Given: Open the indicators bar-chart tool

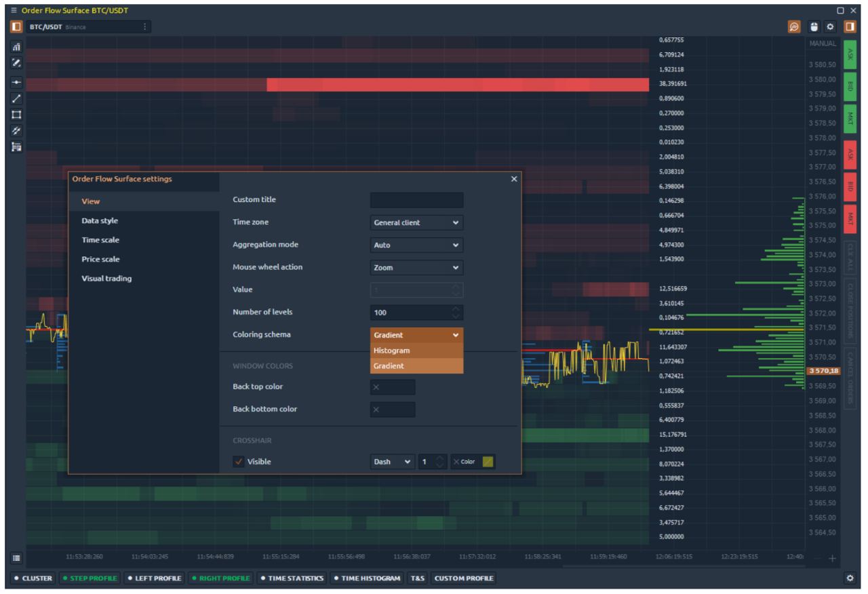Looking at the screenshot, I should tap(15, 48).
